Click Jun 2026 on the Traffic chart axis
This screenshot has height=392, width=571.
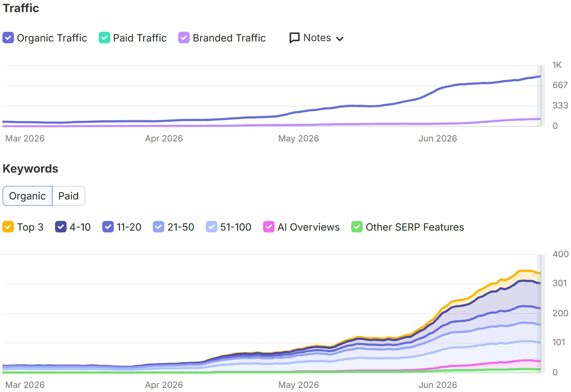[x=438, y=138]
